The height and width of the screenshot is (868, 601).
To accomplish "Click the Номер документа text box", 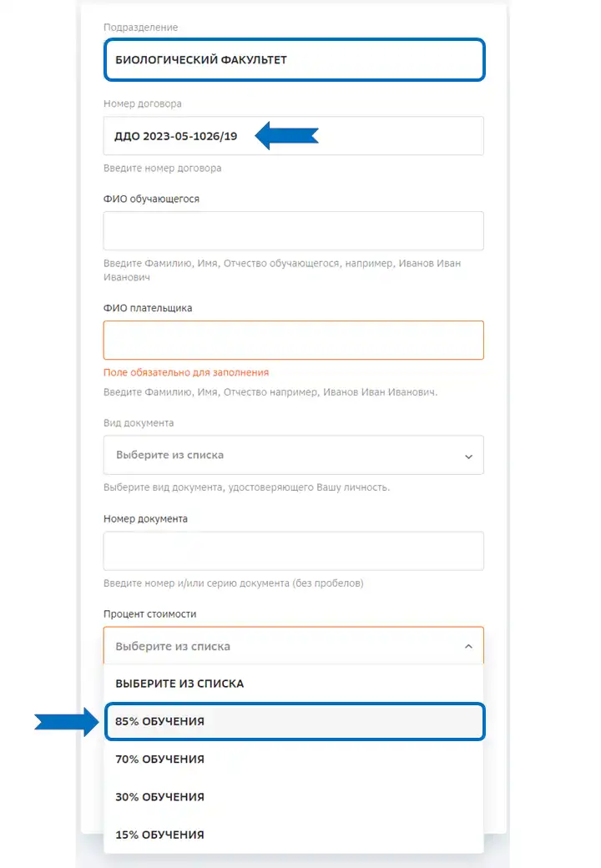I will [x=294, y=552].
